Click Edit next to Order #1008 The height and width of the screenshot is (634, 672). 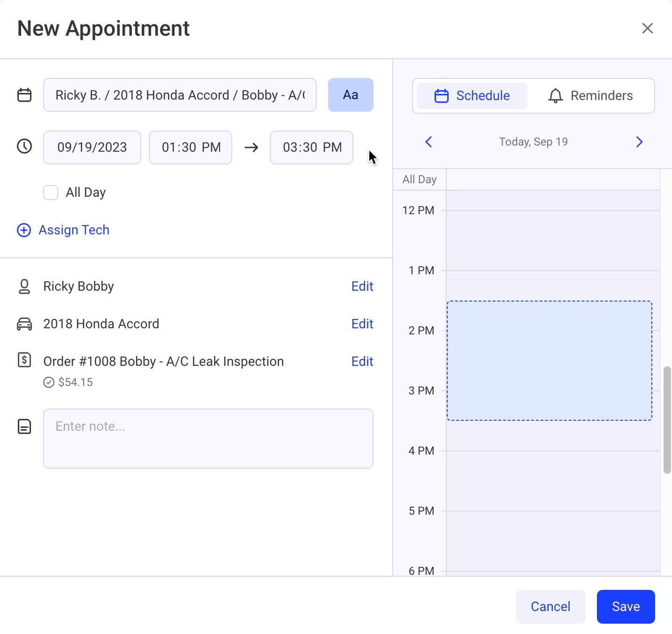(362, 361)
